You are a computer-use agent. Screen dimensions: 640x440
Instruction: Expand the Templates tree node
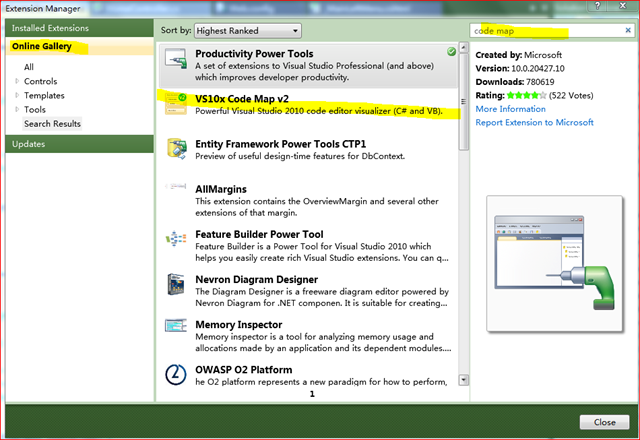click(x=16, y=95)
